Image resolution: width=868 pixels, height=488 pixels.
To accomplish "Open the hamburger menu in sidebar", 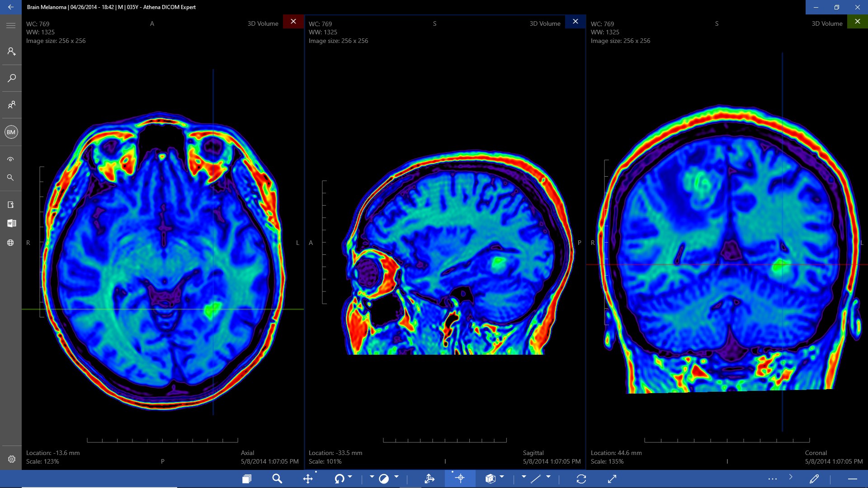I will [11, 26].
